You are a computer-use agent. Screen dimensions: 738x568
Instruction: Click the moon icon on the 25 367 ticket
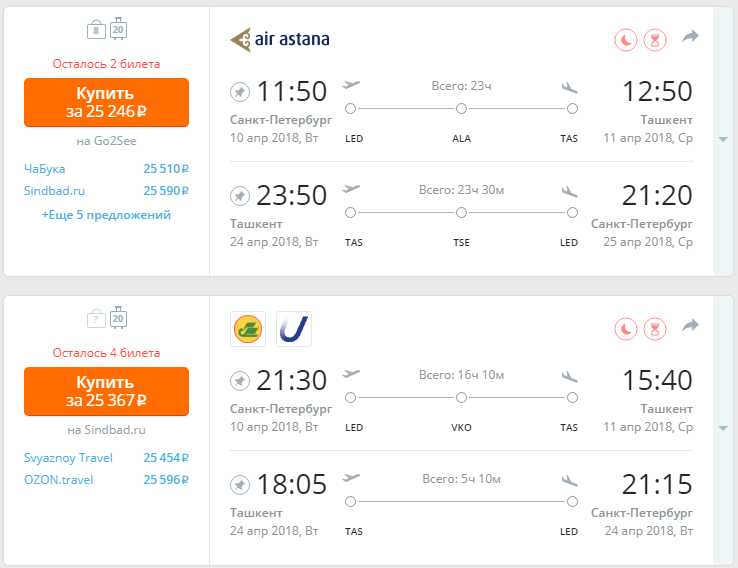click(626, 329)
